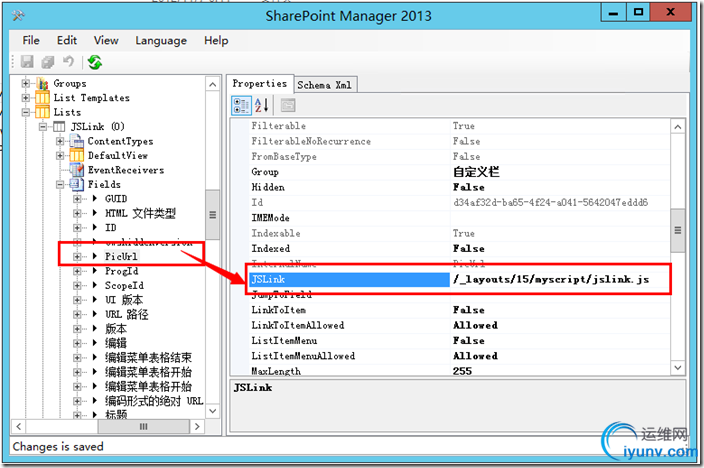Click the Alphabetical sort icon
This screenshot has height=468, width=704.
[x=261, y=106]
